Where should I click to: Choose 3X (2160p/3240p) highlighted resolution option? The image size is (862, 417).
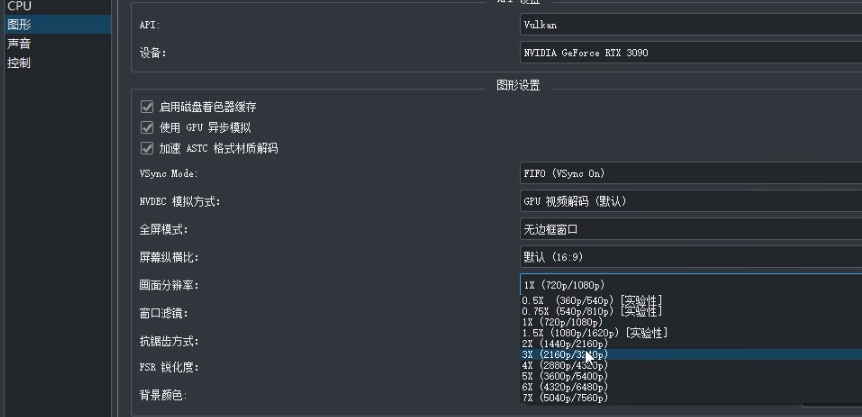565,355
